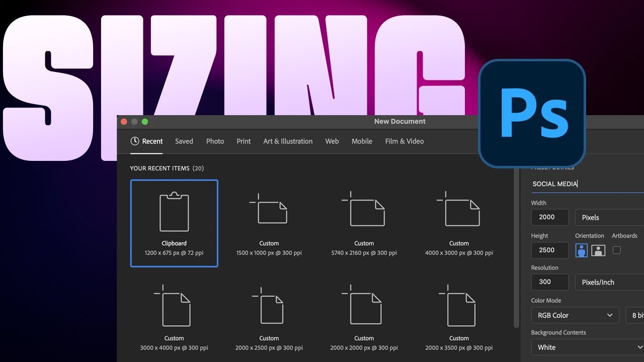Enable the Artboards checkbox
The width and height of the screenshot is (644, 362).
click(617, 250)
